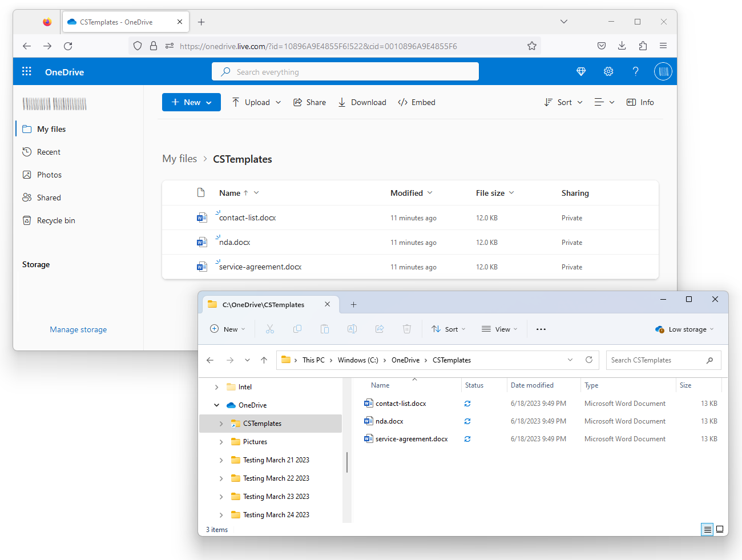Click the help question mark icon

[x=635, y=71]
